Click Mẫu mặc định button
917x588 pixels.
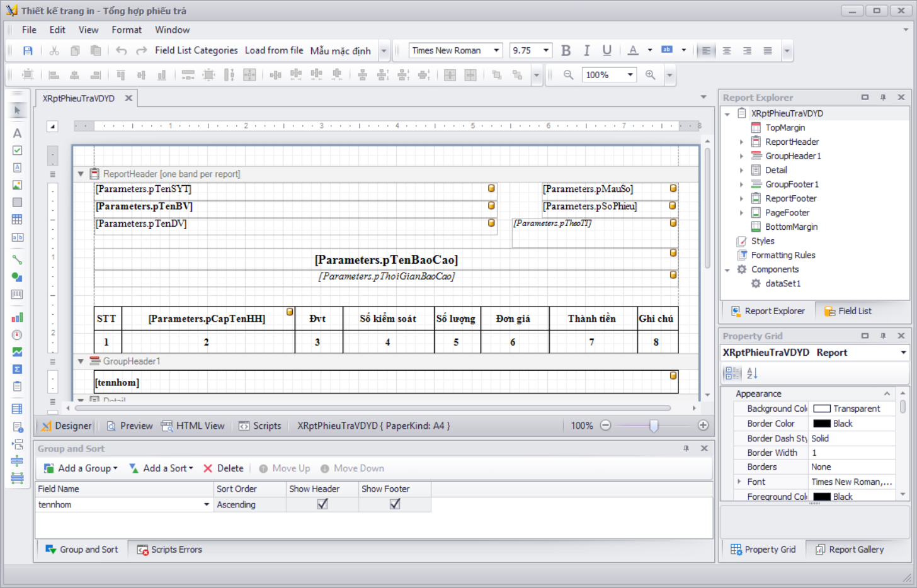340,50
